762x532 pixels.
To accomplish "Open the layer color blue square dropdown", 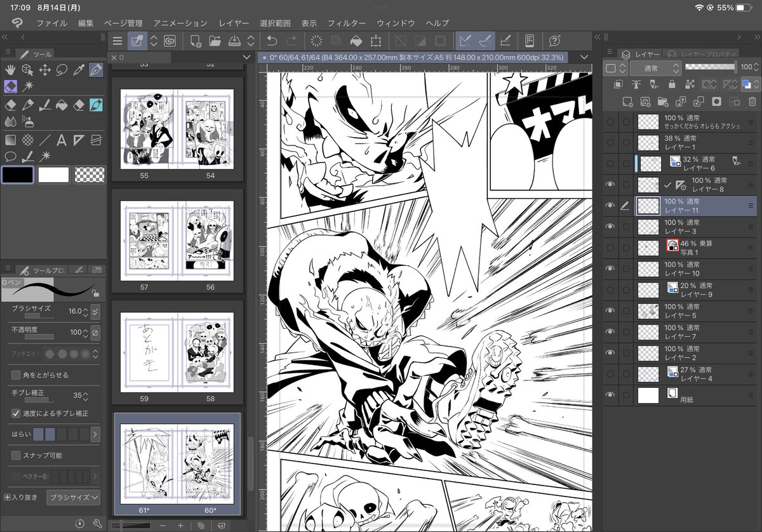I will tap(750, 84).
